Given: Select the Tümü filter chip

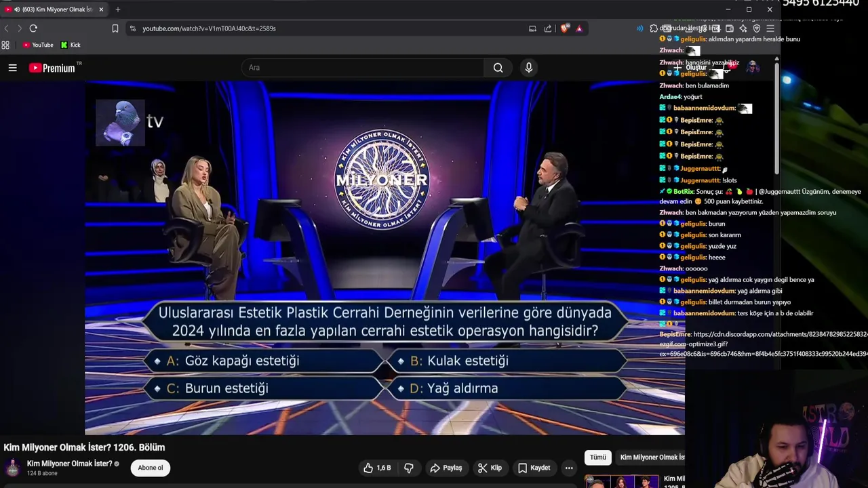Looking at the screenshot, I should click(597, 457).
